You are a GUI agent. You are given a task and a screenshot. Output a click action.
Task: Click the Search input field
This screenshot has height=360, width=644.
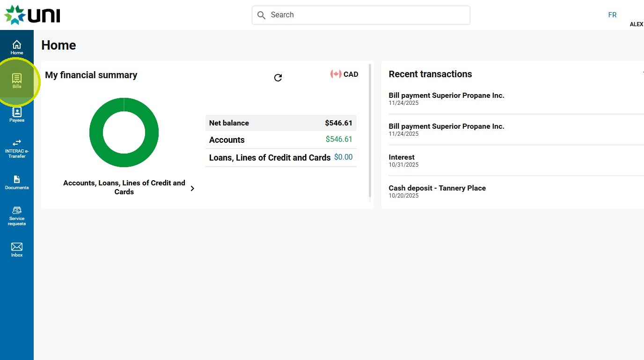[360, 15]
